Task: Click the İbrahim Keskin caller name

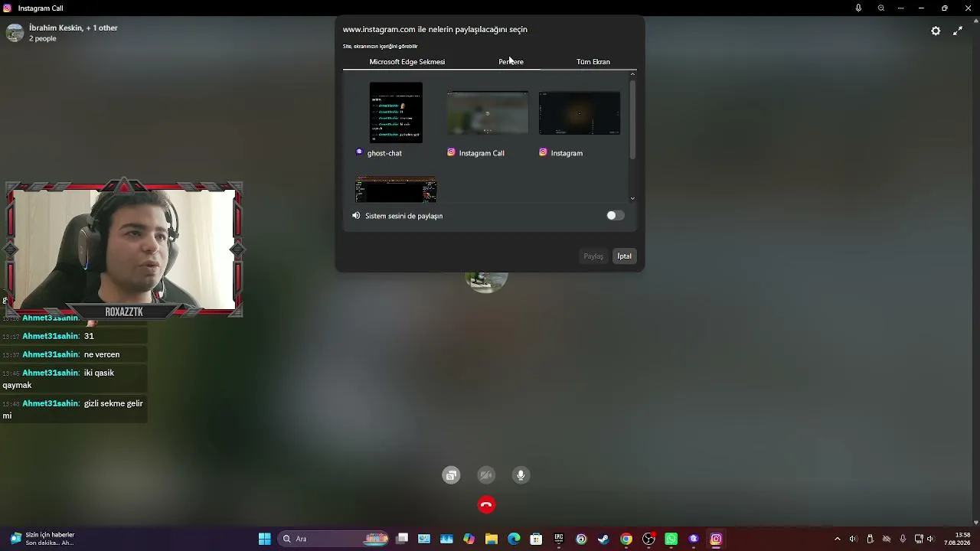Action: point(56,28)
